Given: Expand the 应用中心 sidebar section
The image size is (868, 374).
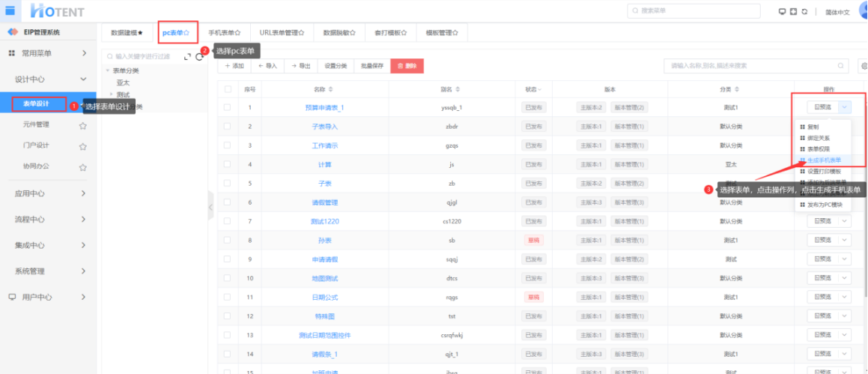Looking at the screenshot, I should (x=84, y=193).
